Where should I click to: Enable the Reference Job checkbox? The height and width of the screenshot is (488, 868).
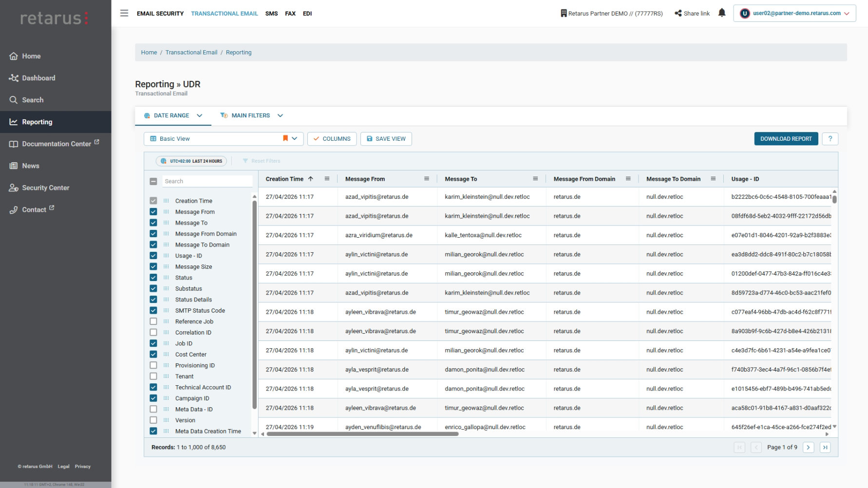153,321
